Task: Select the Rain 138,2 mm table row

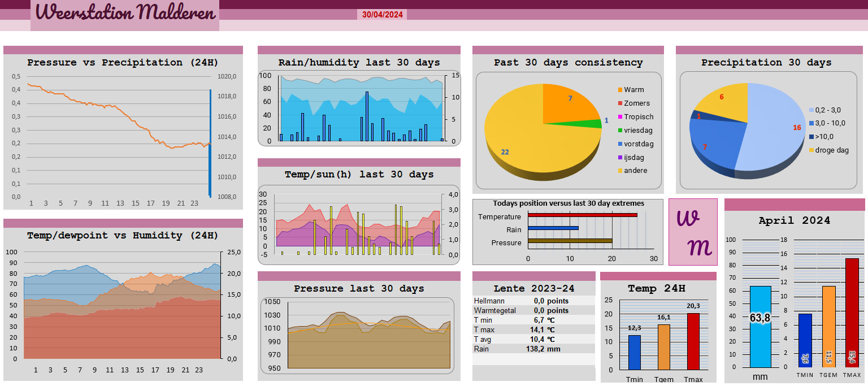Action: 533,349
